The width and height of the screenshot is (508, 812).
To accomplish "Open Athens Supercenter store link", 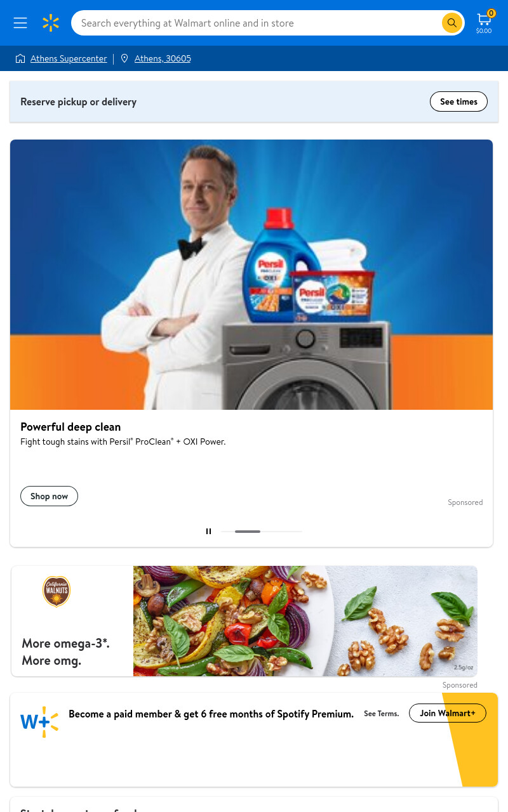I will point(69,58).
